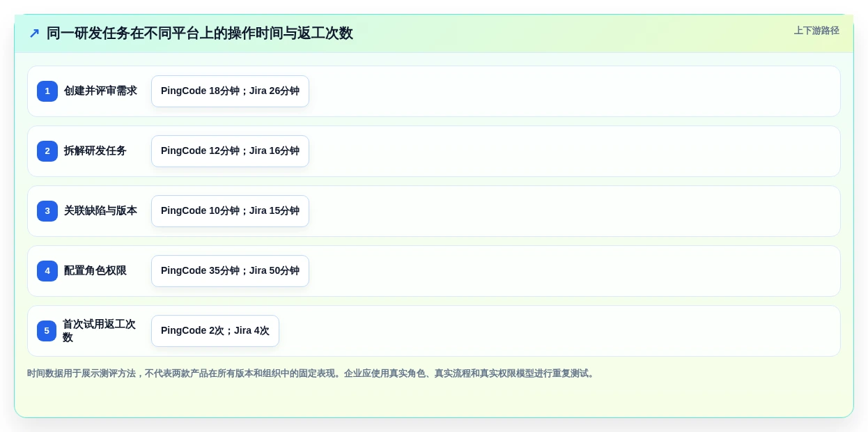Click the arrow icon beside the title
The height and width of the screenshot is (432, 868).
(34, 33)
